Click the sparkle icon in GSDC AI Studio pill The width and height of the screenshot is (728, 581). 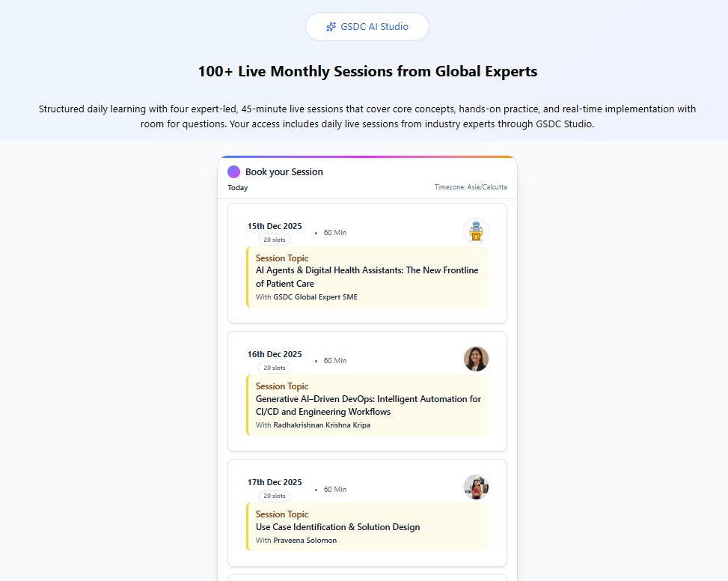click(x=331, y=27)
